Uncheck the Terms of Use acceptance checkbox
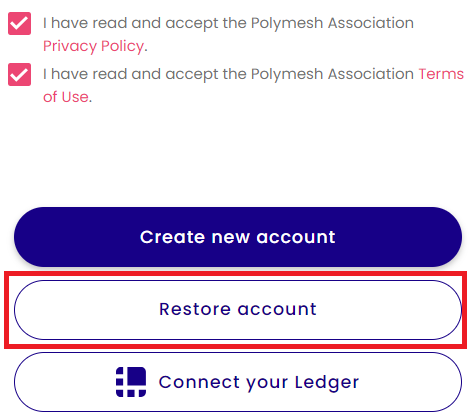This screenshot has height=418, width=473. 19,74
